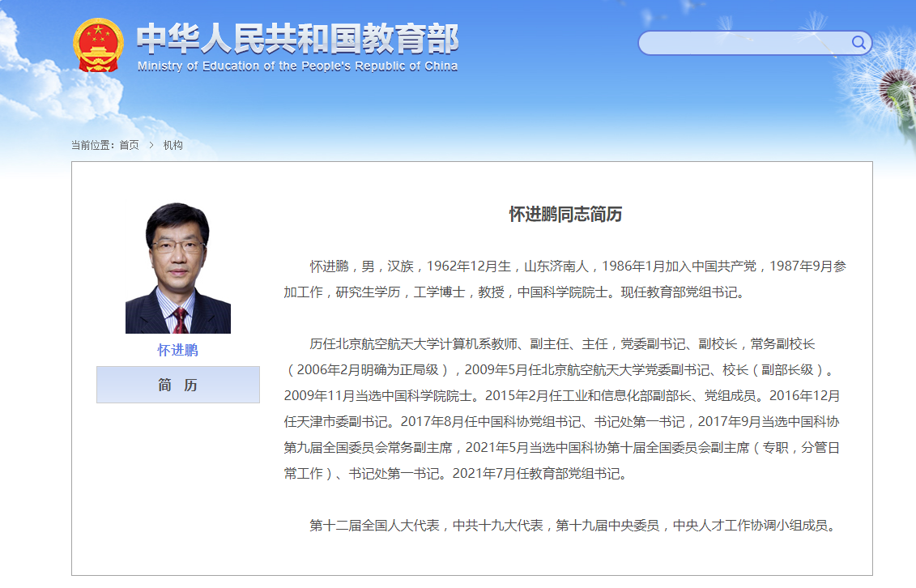Select the 简历 tab
The width and height of the screenshot is (916, 588).
[x=177, y=384]
